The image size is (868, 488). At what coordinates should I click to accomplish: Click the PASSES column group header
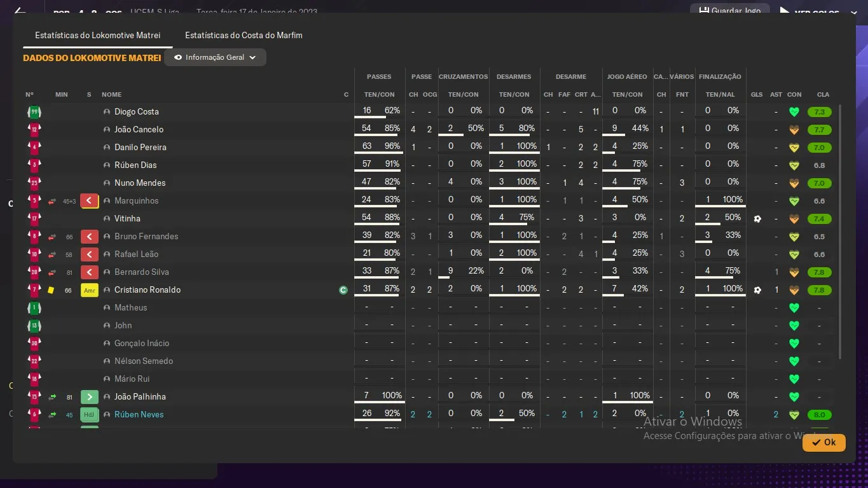[x=379, y=77]
